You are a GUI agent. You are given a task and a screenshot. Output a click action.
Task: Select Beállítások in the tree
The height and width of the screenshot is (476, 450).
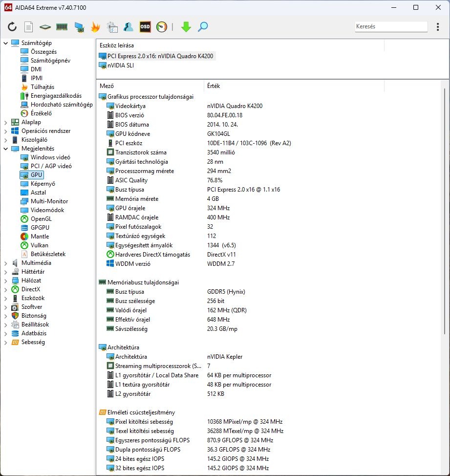click(x=35, y=325)
